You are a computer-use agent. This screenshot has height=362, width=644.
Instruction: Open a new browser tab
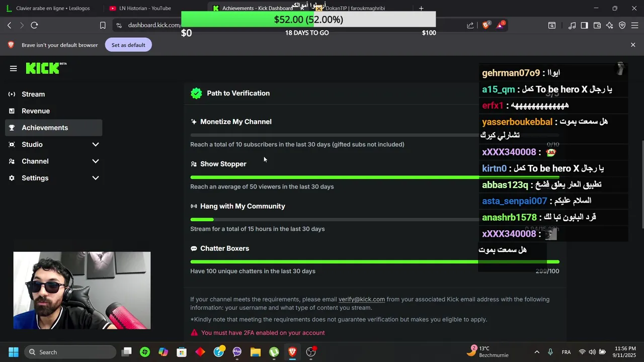[421, 8]
